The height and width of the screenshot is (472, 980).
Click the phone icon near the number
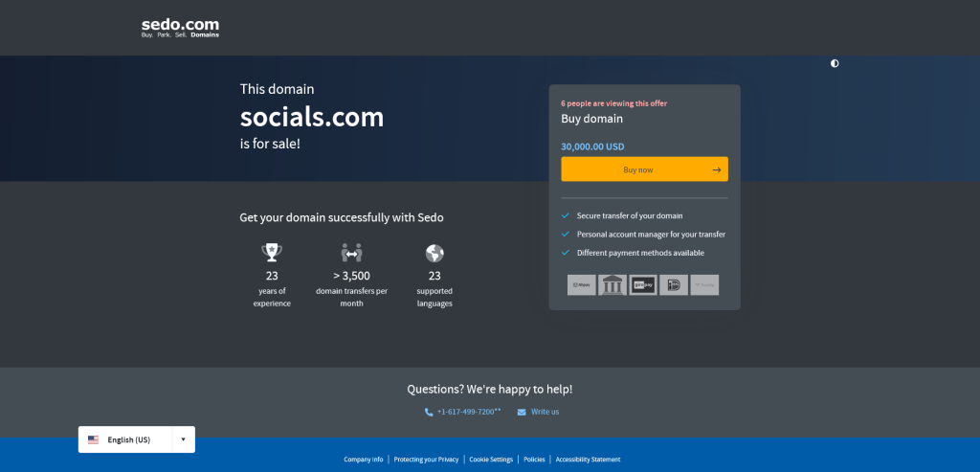[428, 412]
